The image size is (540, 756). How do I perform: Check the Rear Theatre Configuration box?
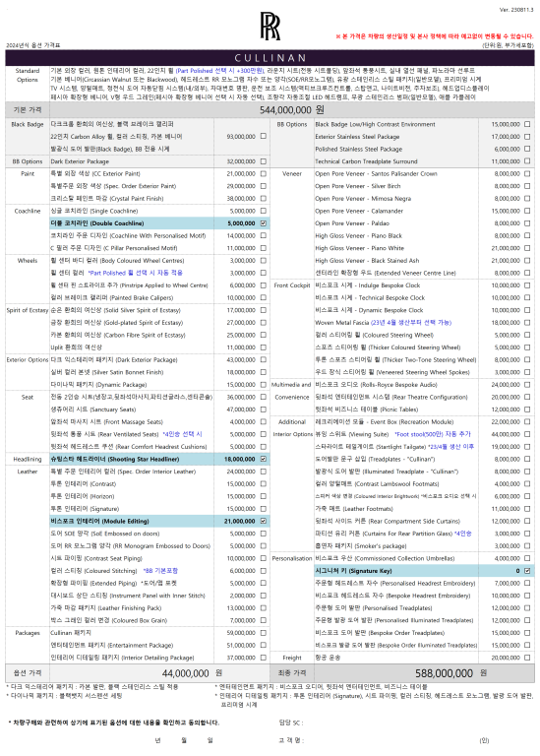pos(527,398)
